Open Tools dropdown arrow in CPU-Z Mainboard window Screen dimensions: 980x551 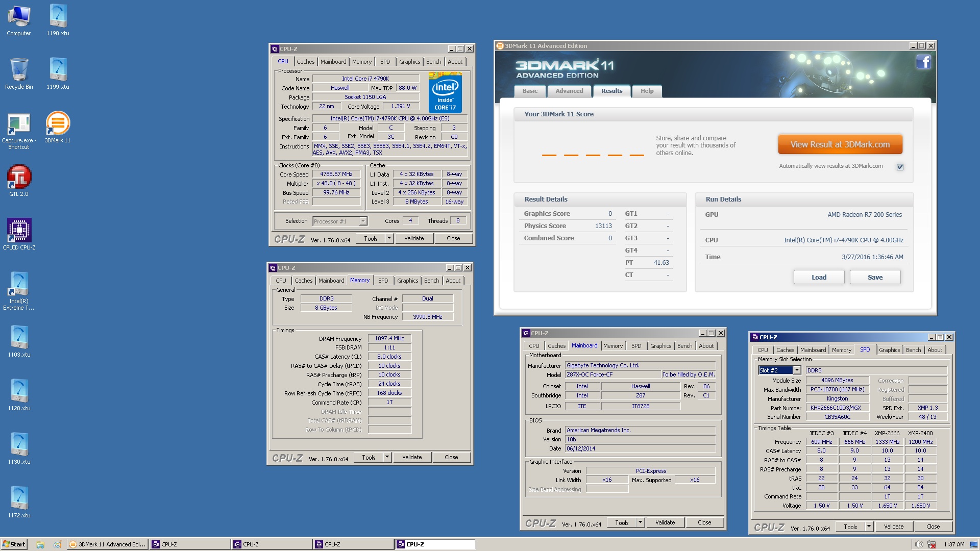640,522
